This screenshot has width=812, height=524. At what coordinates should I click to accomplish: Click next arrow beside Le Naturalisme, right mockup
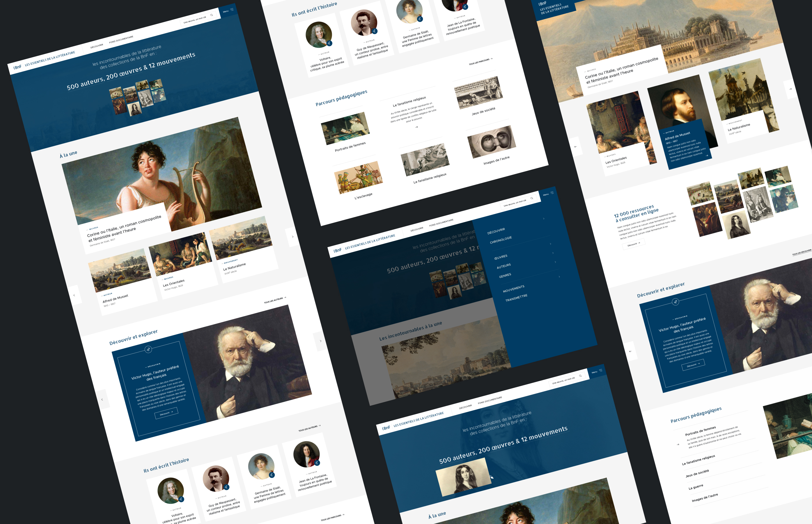[790, 89]
